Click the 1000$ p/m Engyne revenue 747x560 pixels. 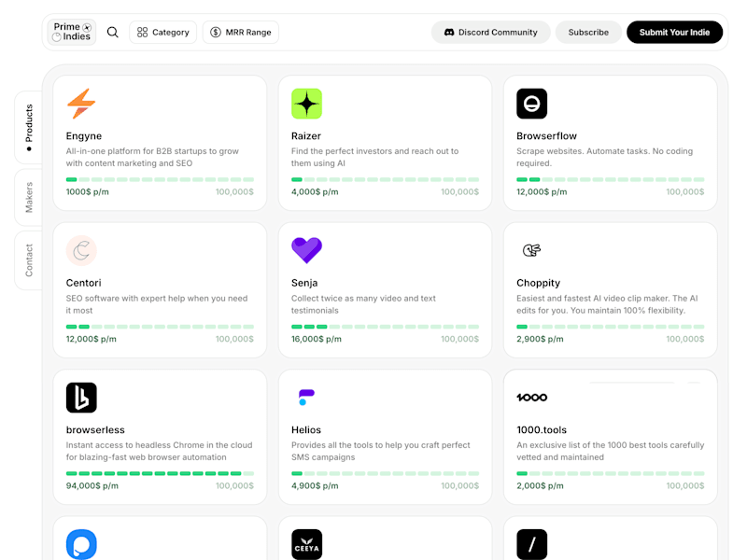tap(87, 192)
